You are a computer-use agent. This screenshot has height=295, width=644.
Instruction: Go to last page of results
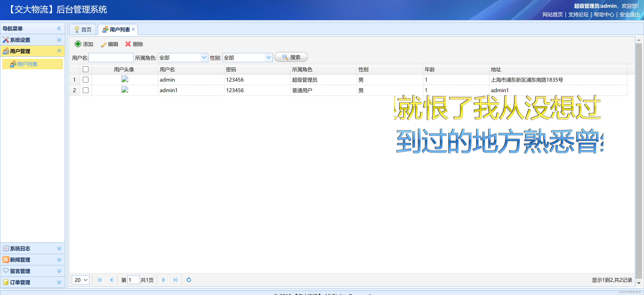(175, 280)
